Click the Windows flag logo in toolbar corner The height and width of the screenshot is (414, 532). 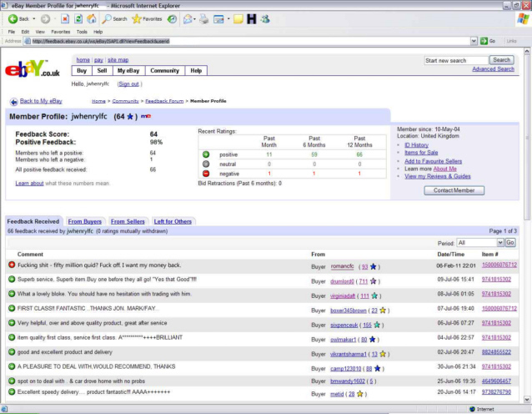(524, 19)
